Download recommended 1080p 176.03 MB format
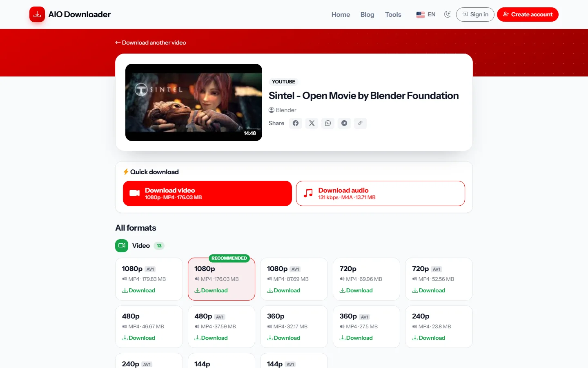 (x=211, y=290)
